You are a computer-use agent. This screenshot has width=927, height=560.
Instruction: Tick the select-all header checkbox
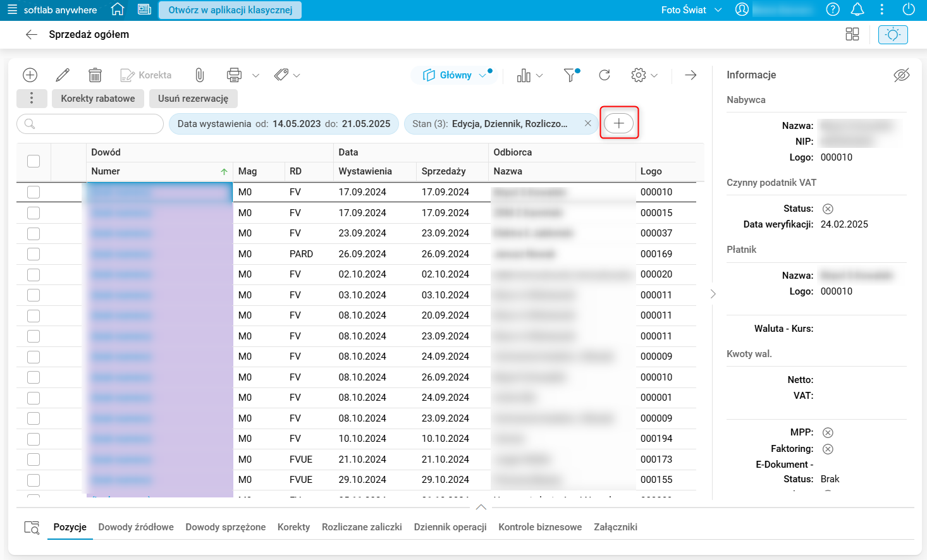tap(34, 161)
